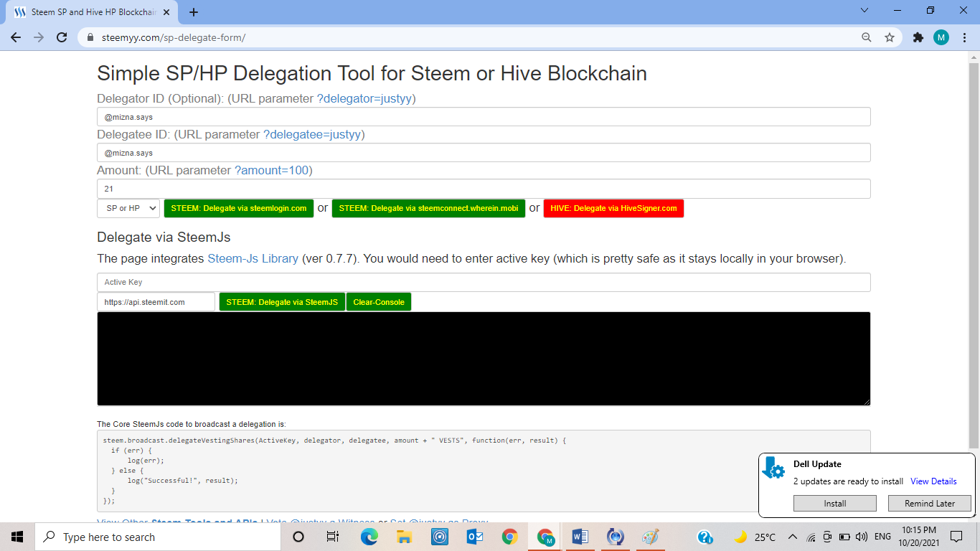Viewport: 980px width, 551px height.
Task: Open the blue gauge app on taskbar
Action: pyautogui.click(x=439, y=537)
